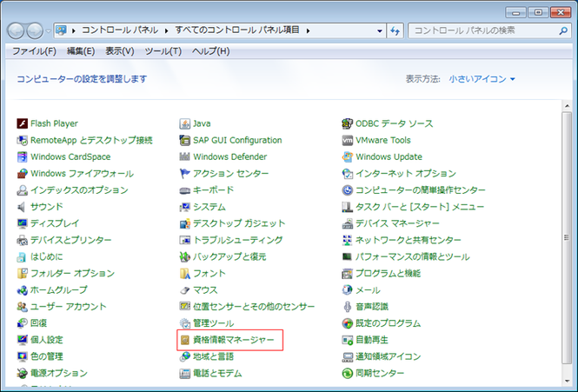Open the recent pages dropdown beside Forward
The image size is (578, 392).
pos(49,31)
